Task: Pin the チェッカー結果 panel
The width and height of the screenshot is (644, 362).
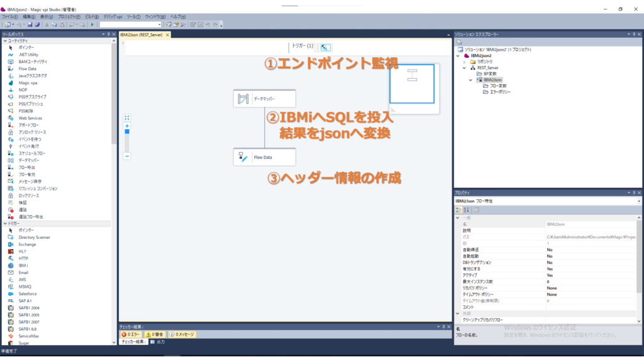Action: click(443, 327)
